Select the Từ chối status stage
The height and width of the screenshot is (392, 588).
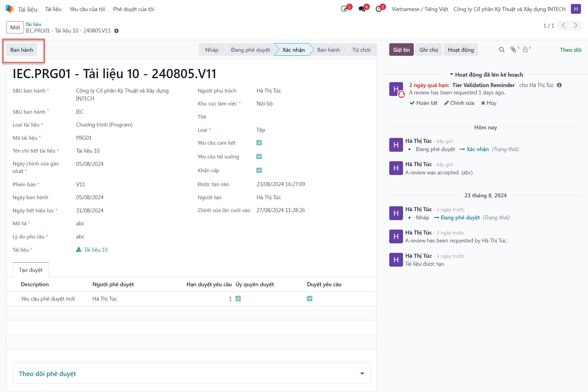click(361, 50)
